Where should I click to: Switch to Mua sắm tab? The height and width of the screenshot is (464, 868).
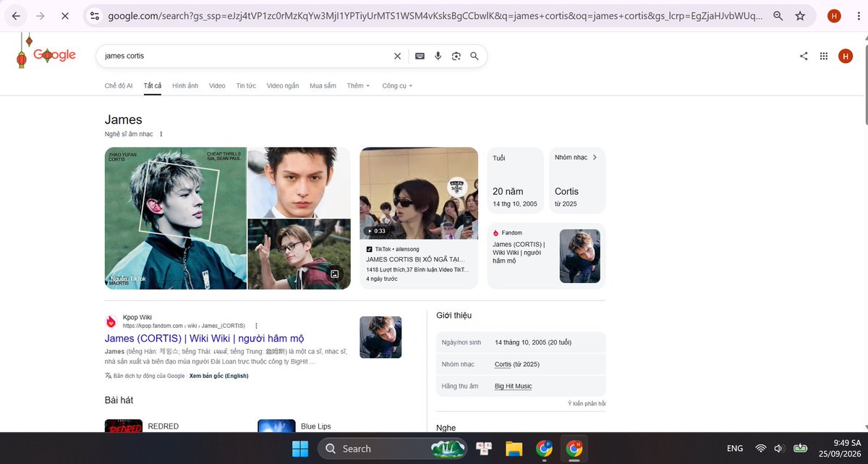[x=323, y=85]
